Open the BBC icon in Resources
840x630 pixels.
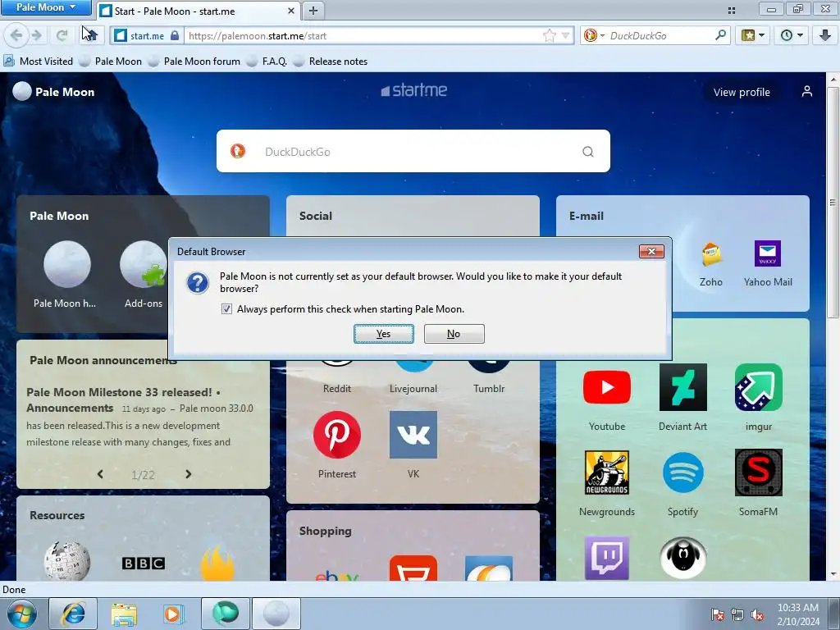pyautogui.click(x=143, y=563)
